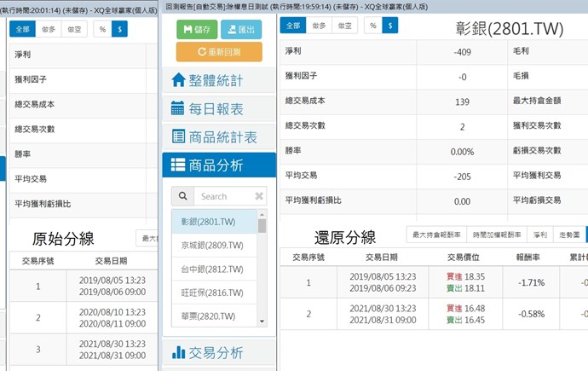
Task: Toggle 做空 filter in the 彰銀 report
Action: [x=343, y=26]
